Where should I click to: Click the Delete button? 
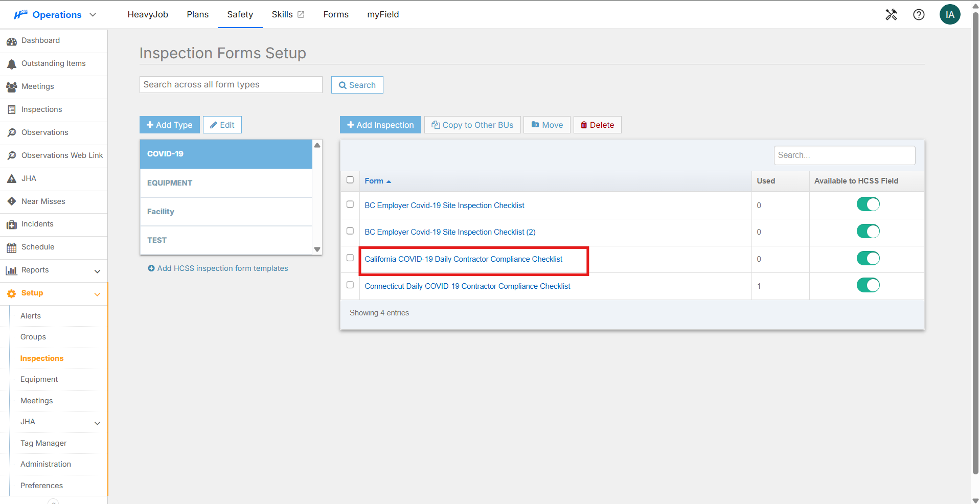tap(597, 125)
